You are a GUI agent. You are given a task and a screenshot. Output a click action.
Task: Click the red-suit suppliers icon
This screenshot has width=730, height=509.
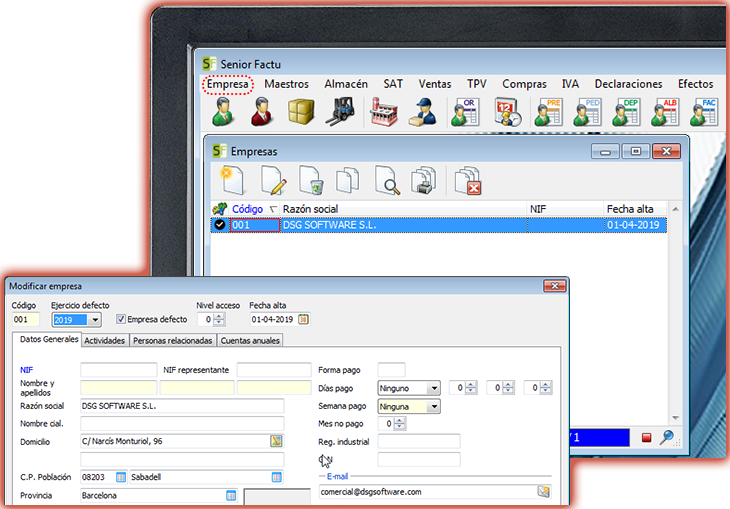tap(262, 112)
